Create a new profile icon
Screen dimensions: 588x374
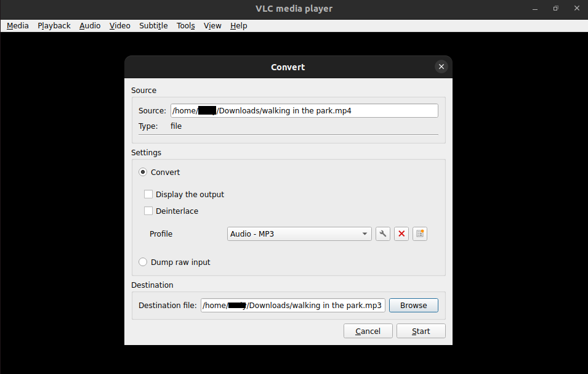point(420,234)
